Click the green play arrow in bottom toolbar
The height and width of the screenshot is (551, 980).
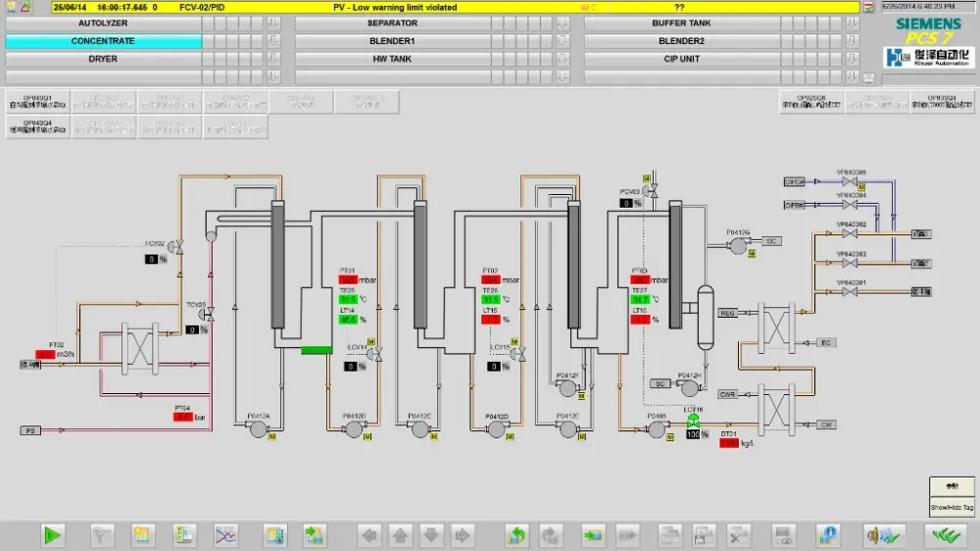coord(53,535)
